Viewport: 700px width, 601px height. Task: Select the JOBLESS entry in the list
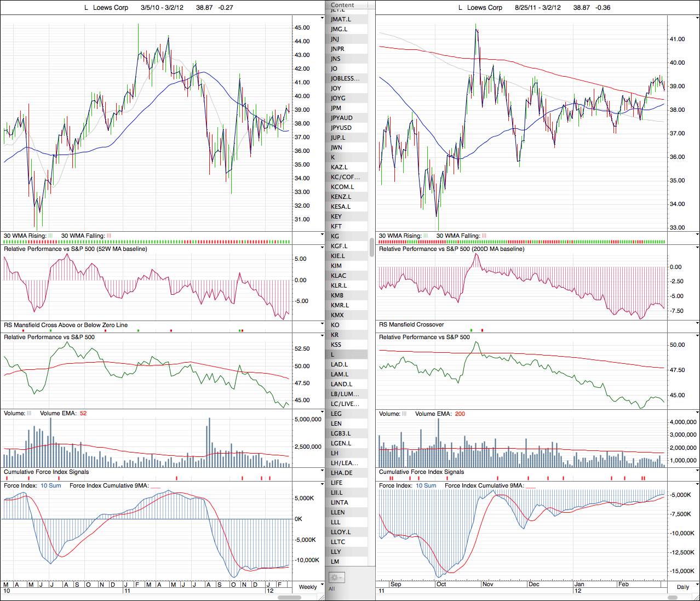click(x=345, y=78)
